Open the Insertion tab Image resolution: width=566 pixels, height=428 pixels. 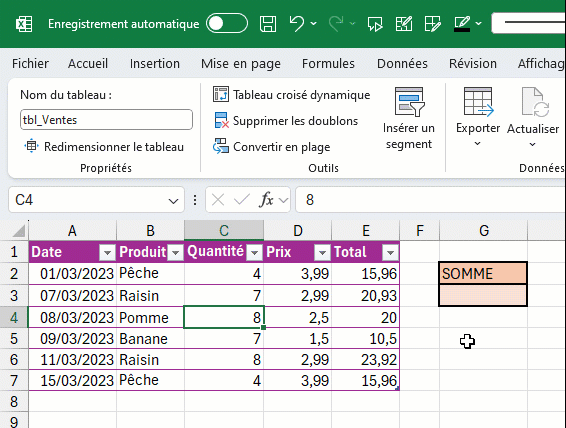pos(154,64)
